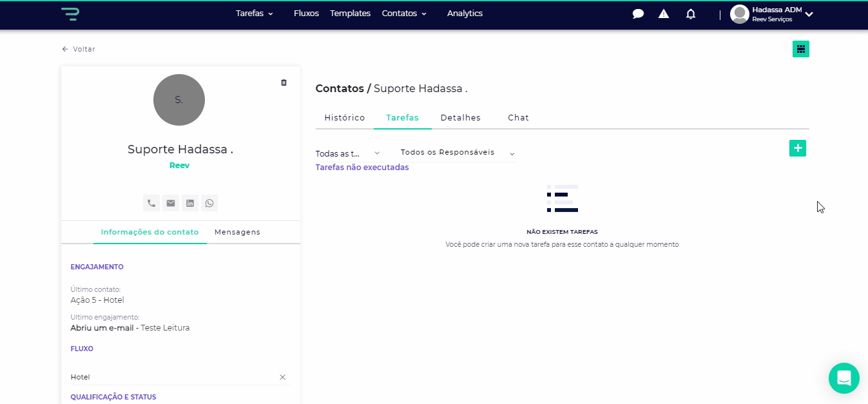
Task: Click the 'Suporte Hadassa .' contact name
Action: (x=180, y=149)
